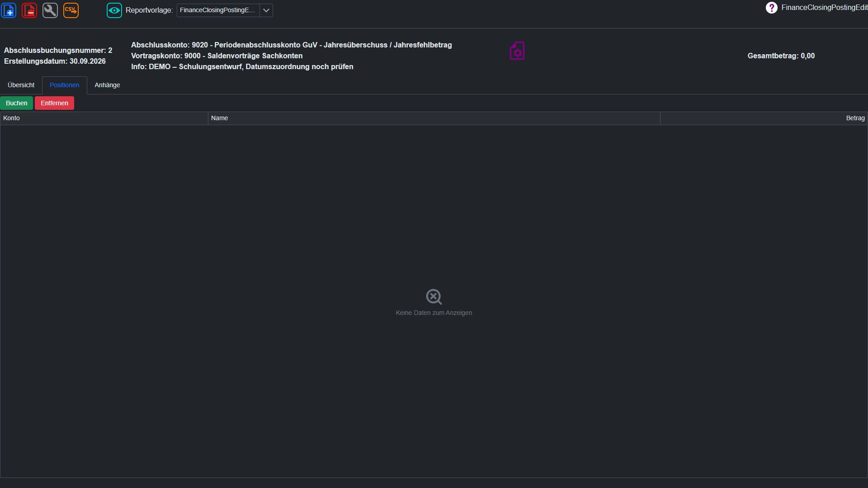Click the red Entfernen button

point(54,103)
